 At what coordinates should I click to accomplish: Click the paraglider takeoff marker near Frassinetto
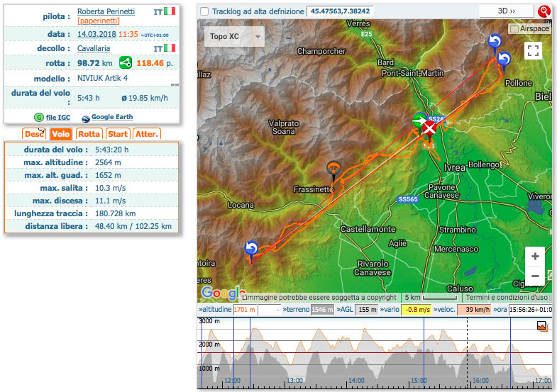(333, 170)
